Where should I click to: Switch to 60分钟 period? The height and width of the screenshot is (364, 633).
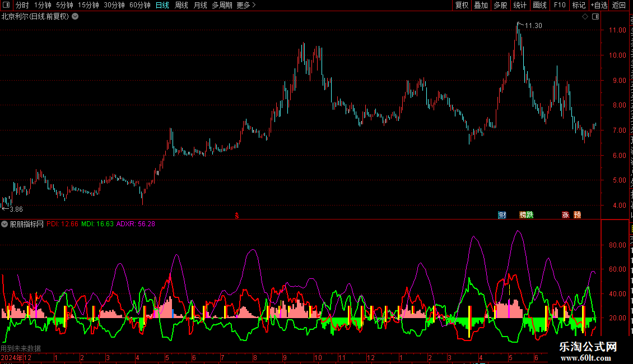point(140,5)
